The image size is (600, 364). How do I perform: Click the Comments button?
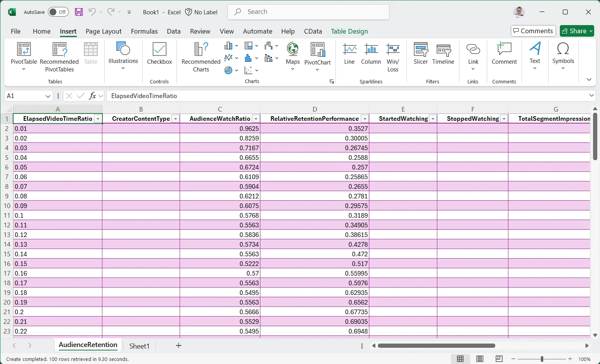pyautogui.click(x=533, y=31)
